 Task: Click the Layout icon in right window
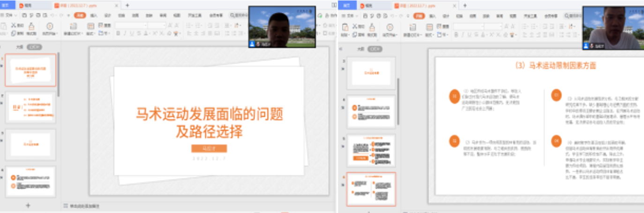(429, 27)
